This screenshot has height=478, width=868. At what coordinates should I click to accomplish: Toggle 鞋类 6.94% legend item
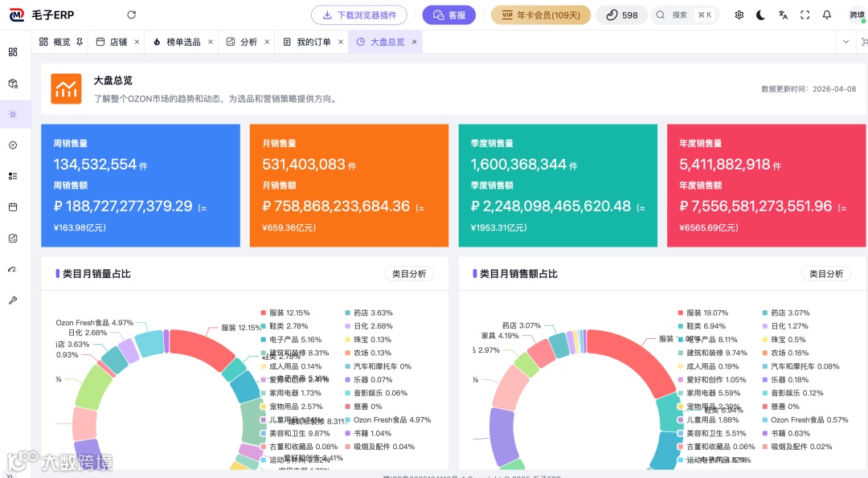pyautogui.click(x=702, y=326)
